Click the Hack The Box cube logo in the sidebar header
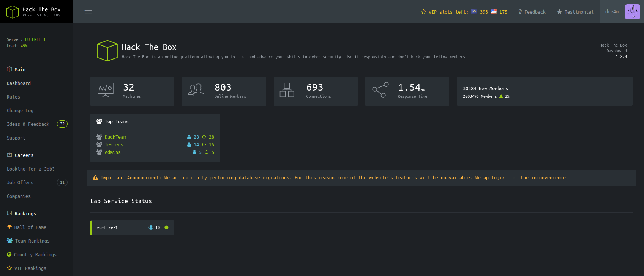Image resolution: width=644 pixels, height=276 pixels. pos(13,12)
